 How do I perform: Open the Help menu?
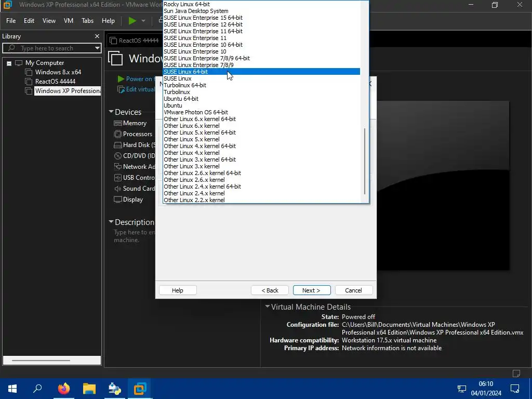point(108,21)
